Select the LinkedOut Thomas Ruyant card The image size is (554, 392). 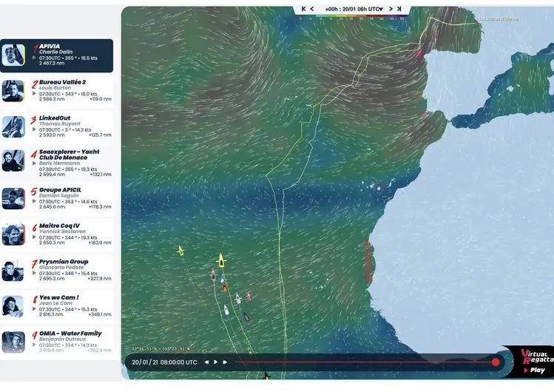56,127
